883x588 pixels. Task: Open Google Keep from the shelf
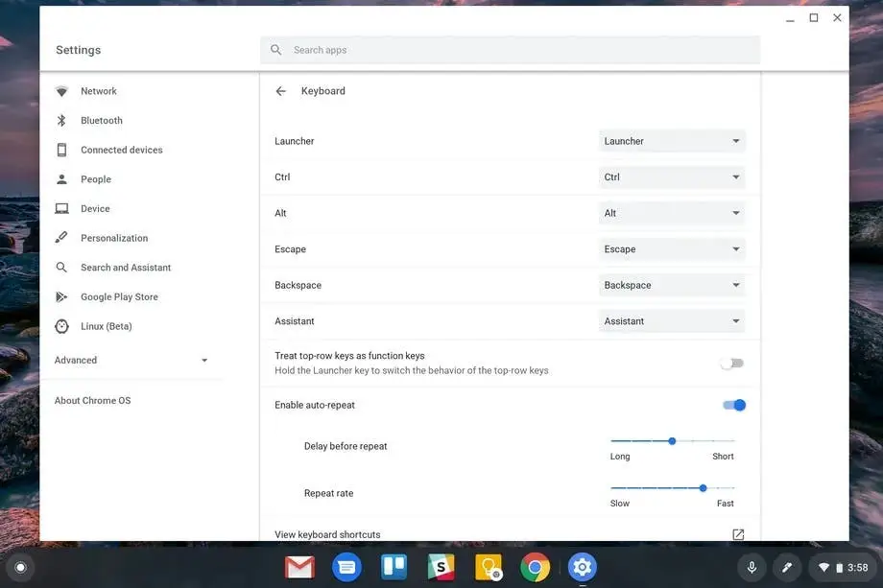pos(488,567)
